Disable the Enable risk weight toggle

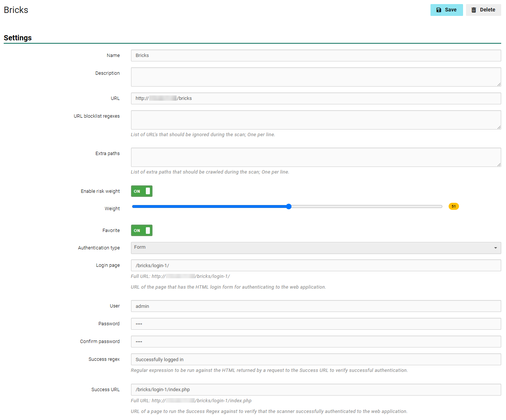click(x=141, y=191)
